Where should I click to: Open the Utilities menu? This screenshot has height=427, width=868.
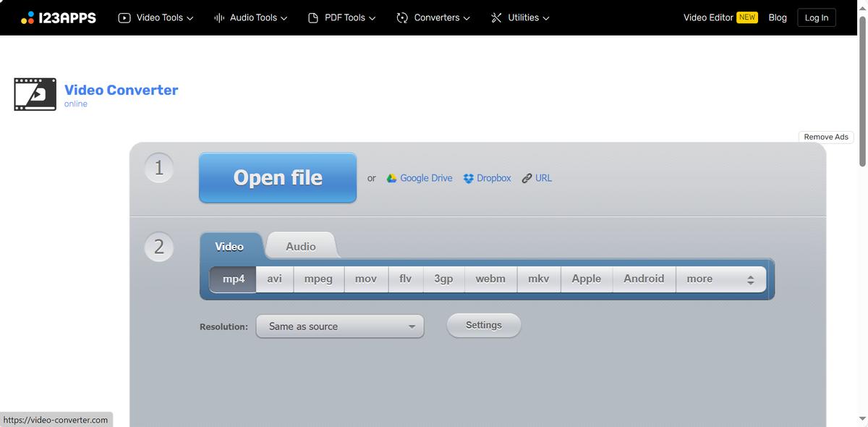point(520,18)
